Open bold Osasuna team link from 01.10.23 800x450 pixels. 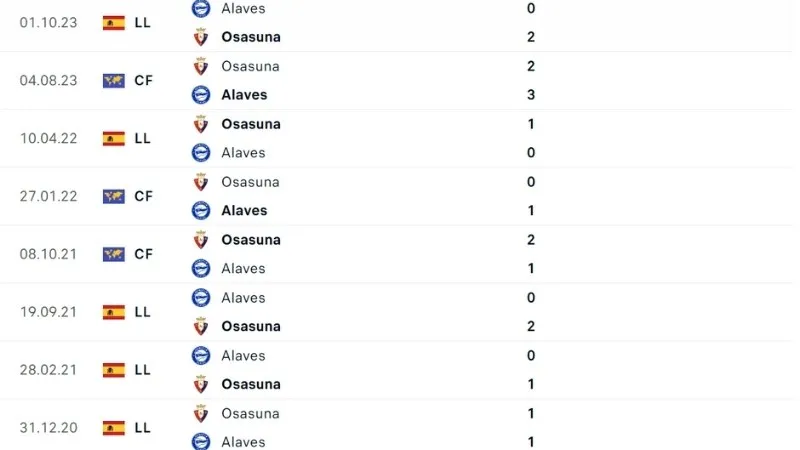251,37
